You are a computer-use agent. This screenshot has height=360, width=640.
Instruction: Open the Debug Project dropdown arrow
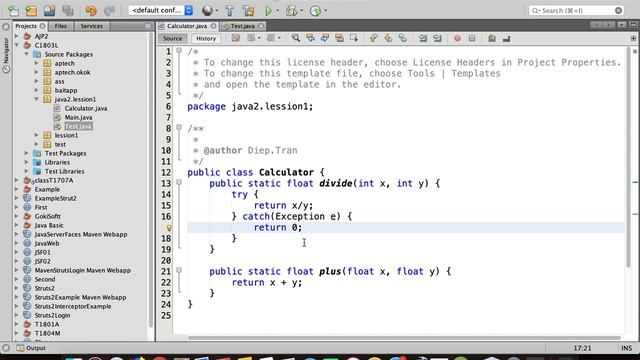302,11
